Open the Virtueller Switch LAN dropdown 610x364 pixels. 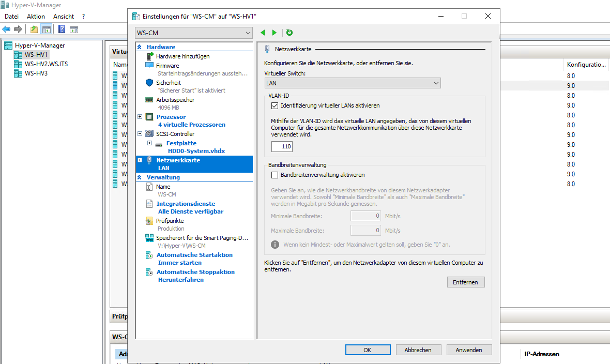(x=353, y=83)
